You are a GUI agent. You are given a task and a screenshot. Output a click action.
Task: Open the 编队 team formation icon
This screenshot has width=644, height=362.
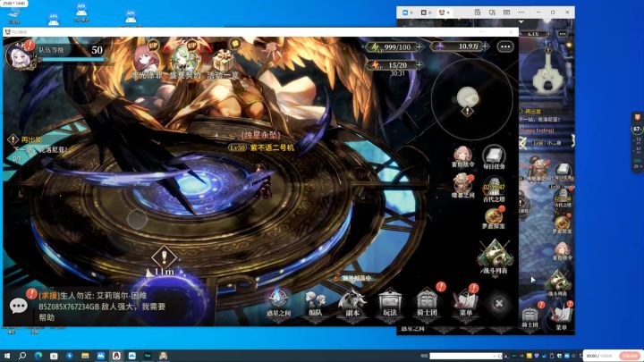click(x=315, y=303)
